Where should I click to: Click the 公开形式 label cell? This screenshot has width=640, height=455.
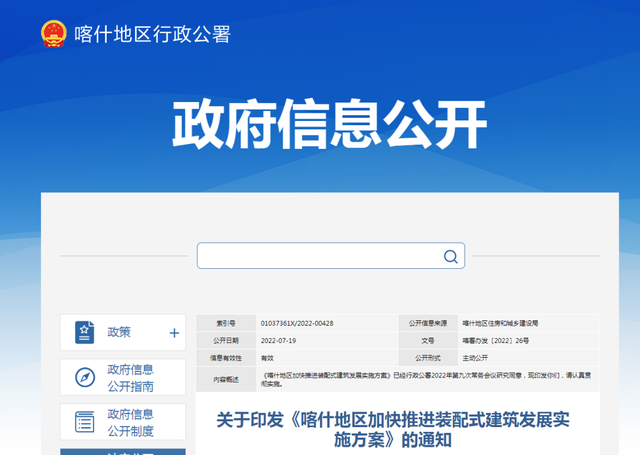[x=428, y=358]
